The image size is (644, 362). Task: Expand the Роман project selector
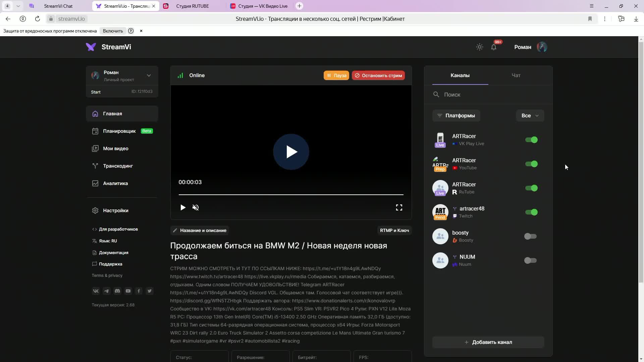point(149,75)
